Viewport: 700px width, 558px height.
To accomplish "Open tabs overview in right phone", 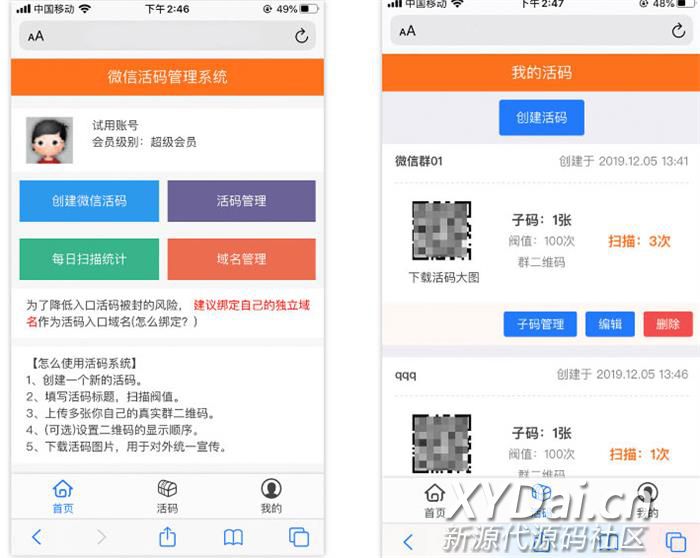I will (675, 541).
